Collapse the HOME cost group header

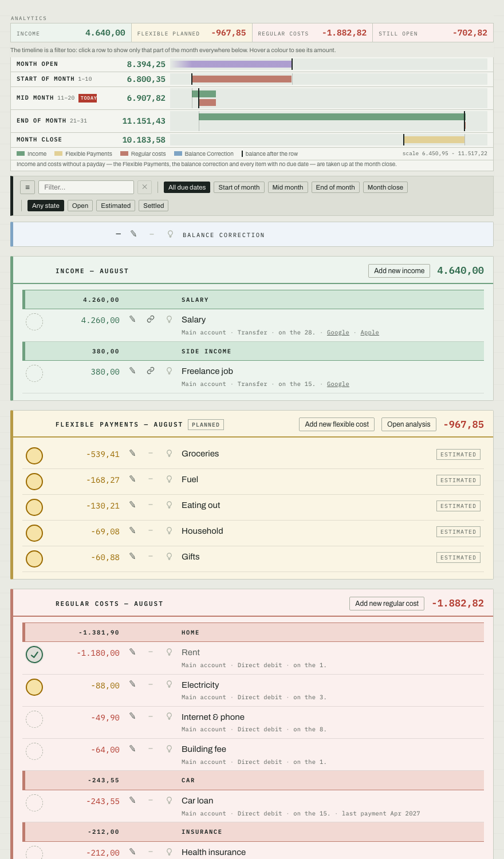point(253,632)
